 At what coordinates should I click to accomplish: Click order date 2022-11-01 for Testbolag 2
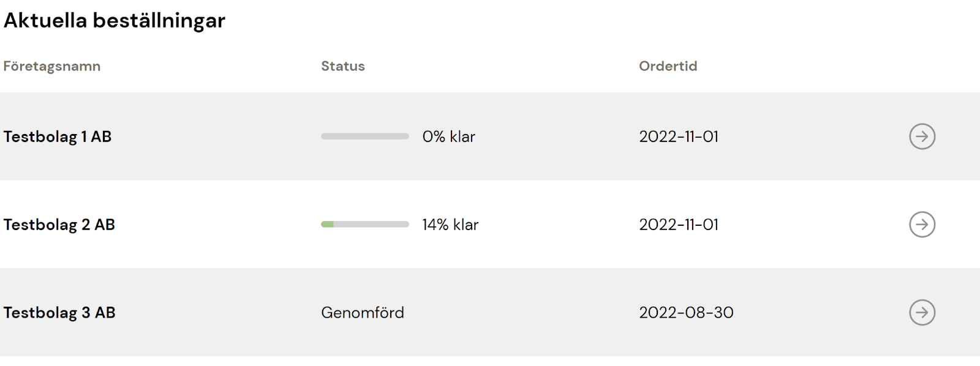point(679,225)
